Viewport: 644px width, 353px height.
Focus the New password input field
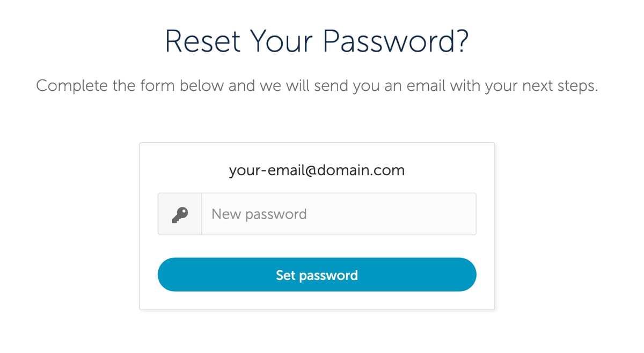(x=339, y=214)
